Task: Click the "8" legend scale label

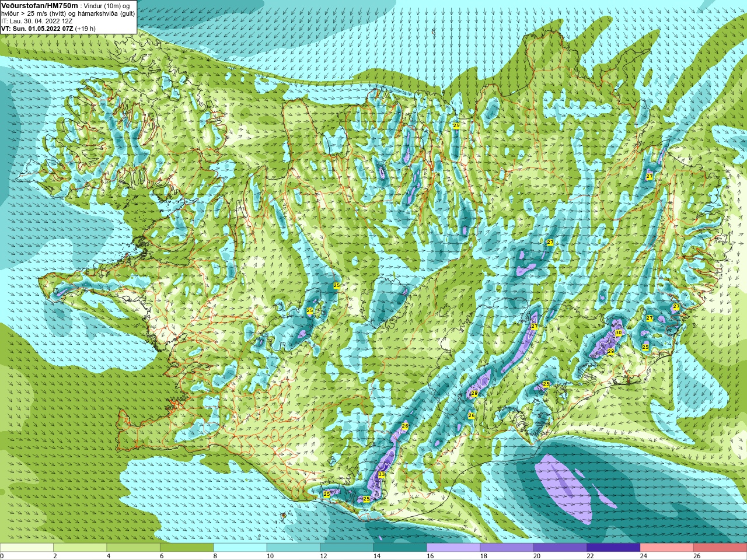Action: (x=215, y=556)
